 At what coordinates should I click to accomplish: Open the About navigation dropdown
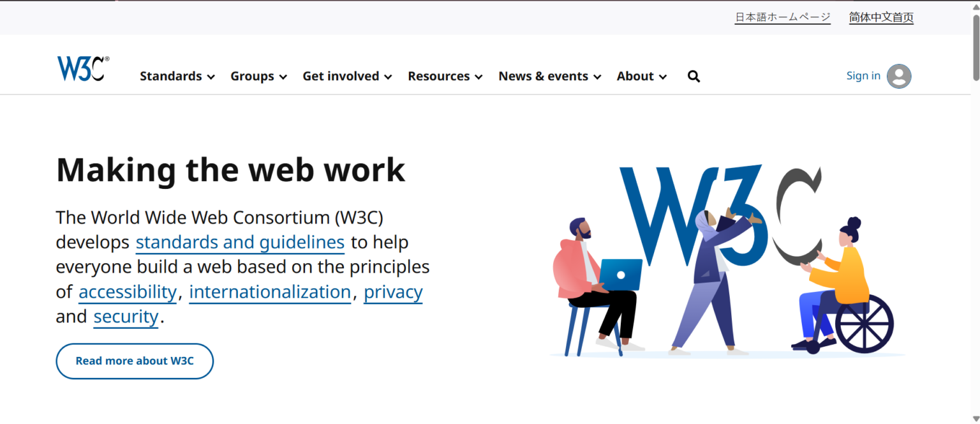(635, 76)
